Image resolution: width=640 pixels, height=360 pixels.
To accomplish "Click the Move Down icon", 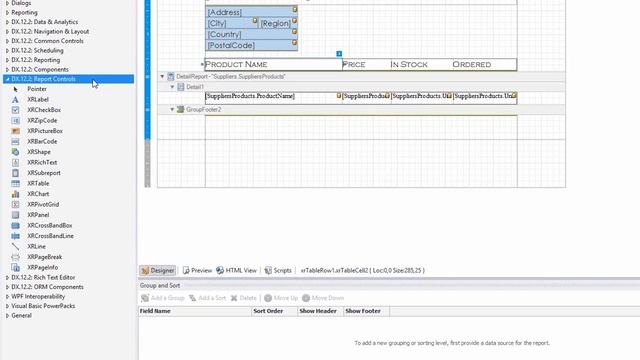I will 306,298.
